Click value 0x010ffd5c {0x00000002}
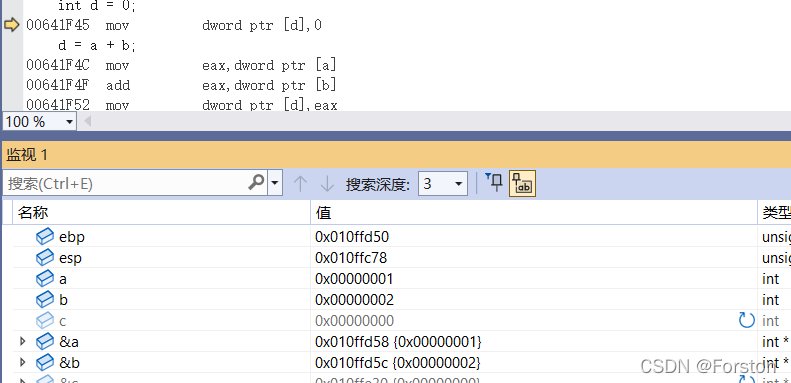Image resolution: width=791 pixels, height=383 pixels. (x=398, y=362)
